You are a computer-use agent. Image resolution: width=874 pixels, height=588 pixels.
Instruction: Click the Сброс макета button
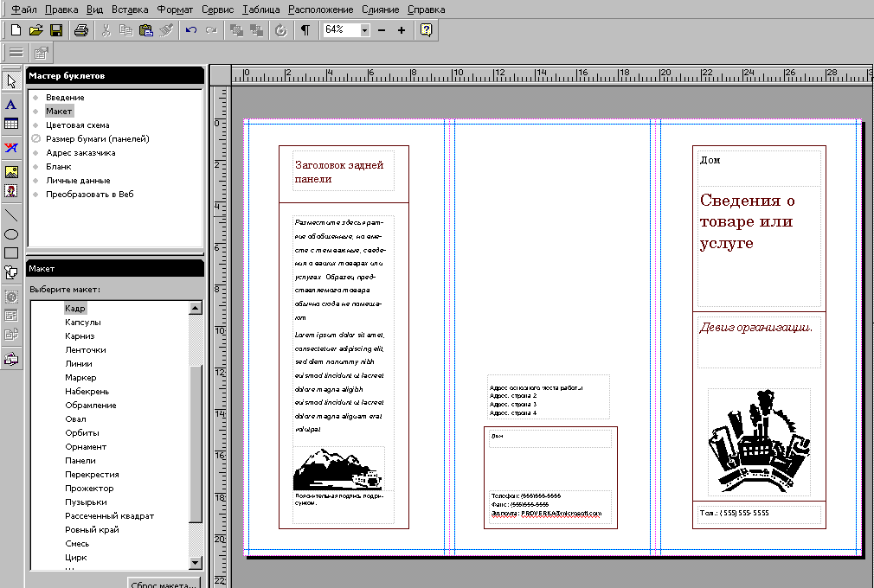pos(164,583)
